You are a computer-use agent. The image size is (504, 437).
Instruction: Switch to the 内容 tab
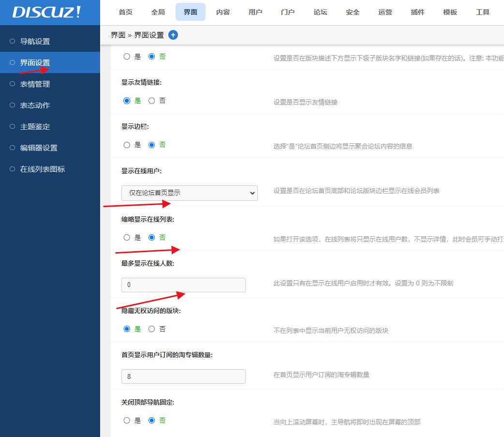coord(222,12)
